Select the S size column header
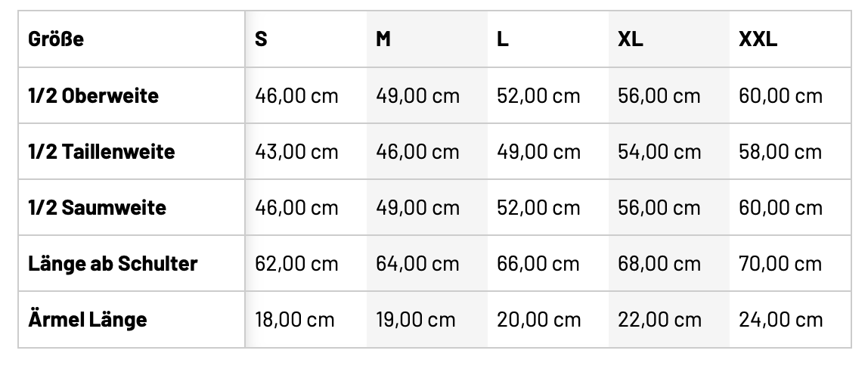 coord(261,39)
